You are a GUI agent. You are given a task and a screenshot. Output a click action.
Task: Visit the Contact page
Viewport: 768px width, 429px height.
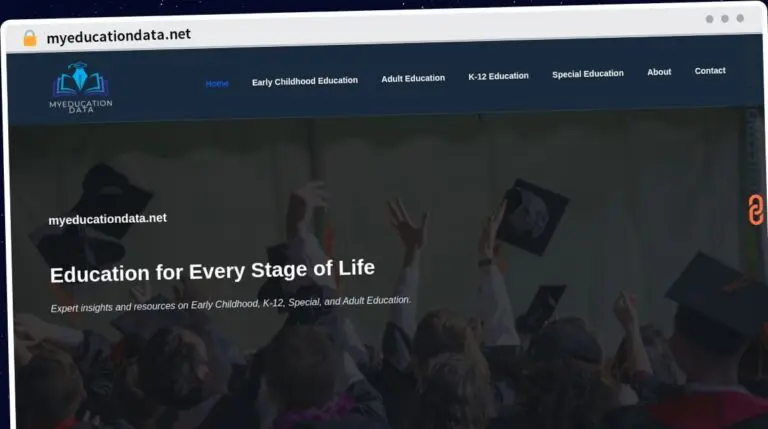710,71
